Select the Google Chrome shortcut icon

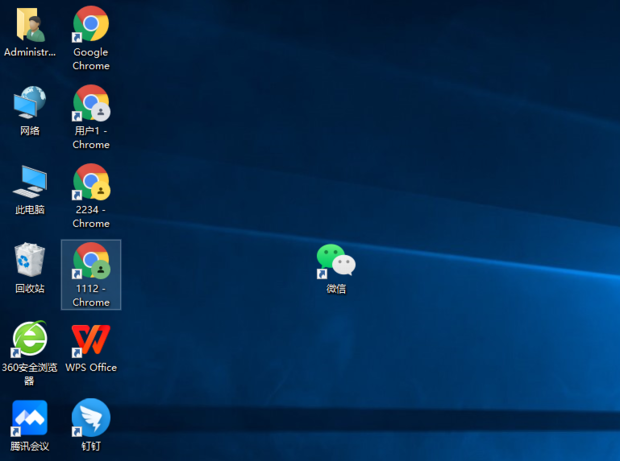pyautogui.click(x=91, y=23)
